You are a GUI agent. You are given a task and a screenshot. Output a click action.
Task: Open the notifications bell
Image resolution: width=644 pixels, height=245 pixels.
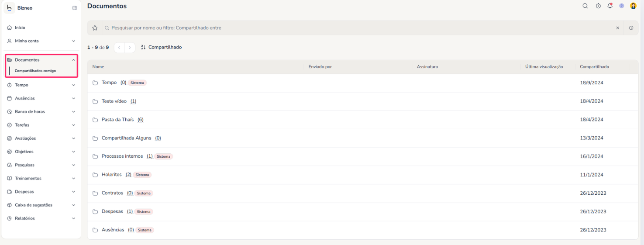(610, 6)
